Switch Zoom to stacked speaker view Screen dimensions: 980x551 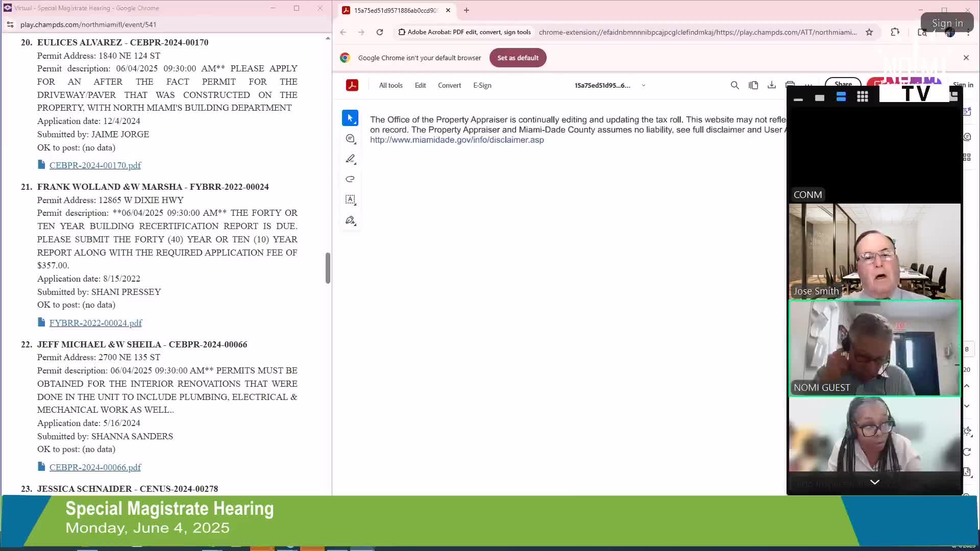tap(841, 97)
